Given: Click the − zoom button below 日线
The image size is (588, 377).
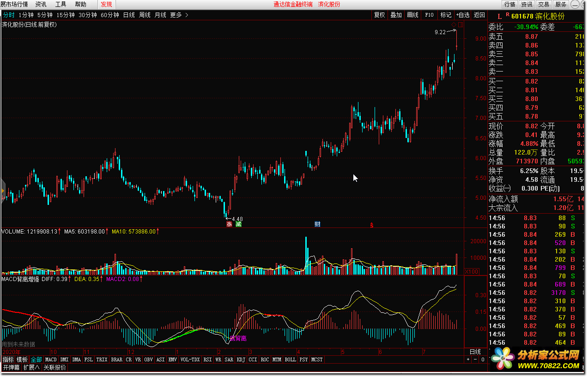Looking at the screenshot, I should [475, 359].
